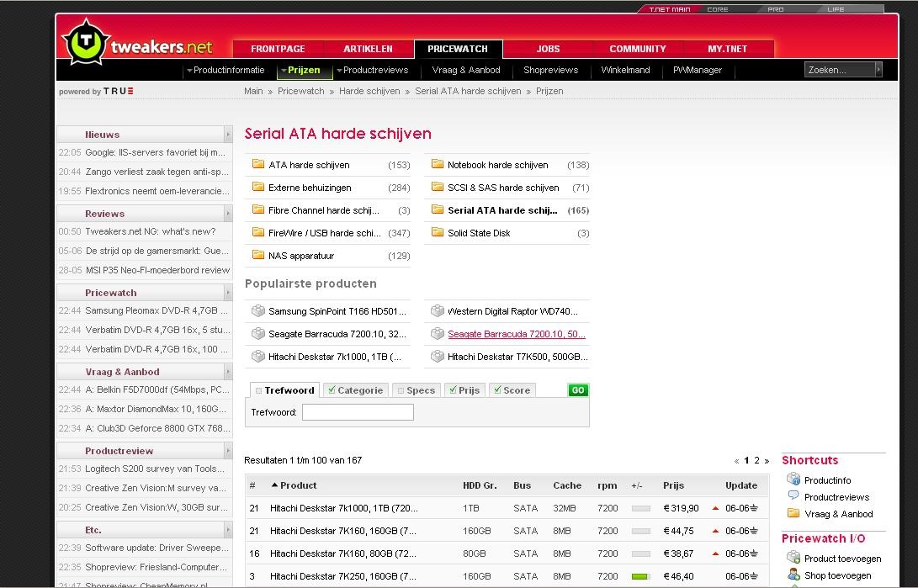Open the Notebook harde schijven folder icon

438,164
